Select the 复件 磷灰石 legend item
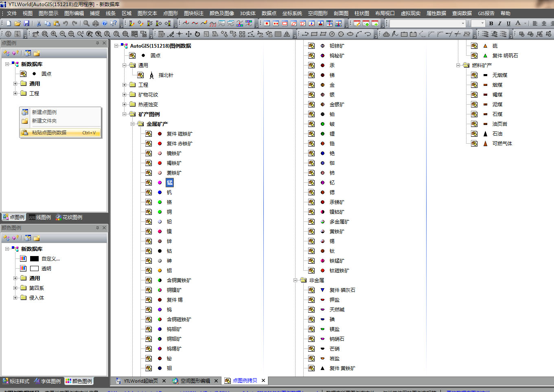 [x=342, y=290]
